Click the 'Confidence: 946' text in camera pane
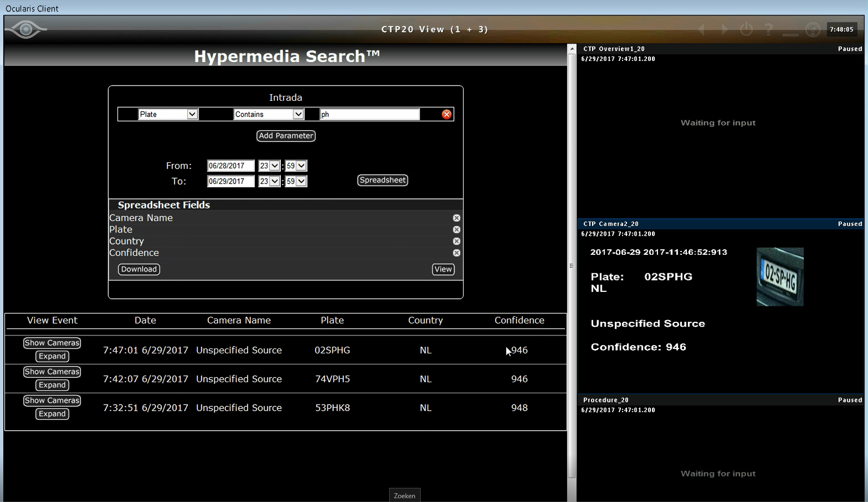The image size is (868, 502). [638, 347]
